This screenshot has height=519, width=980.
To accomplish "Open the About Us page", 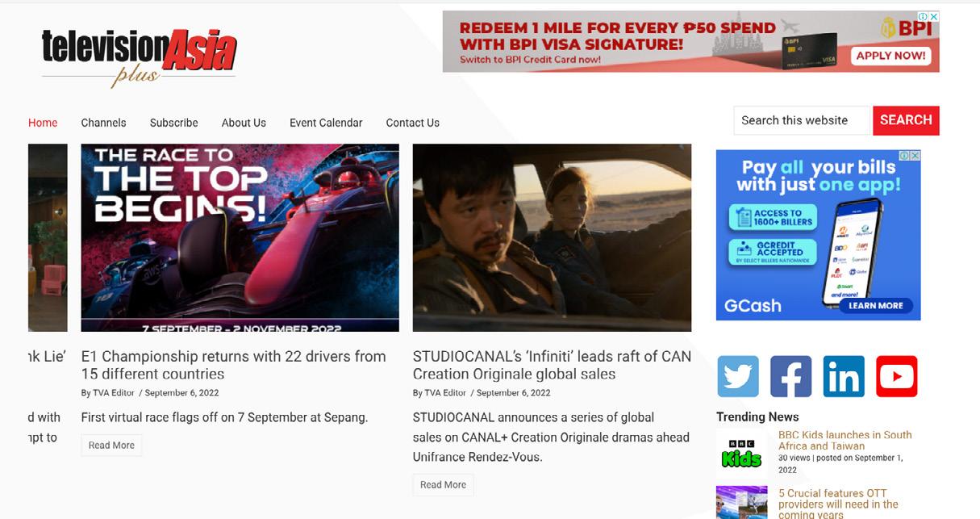I will [244, 123].
